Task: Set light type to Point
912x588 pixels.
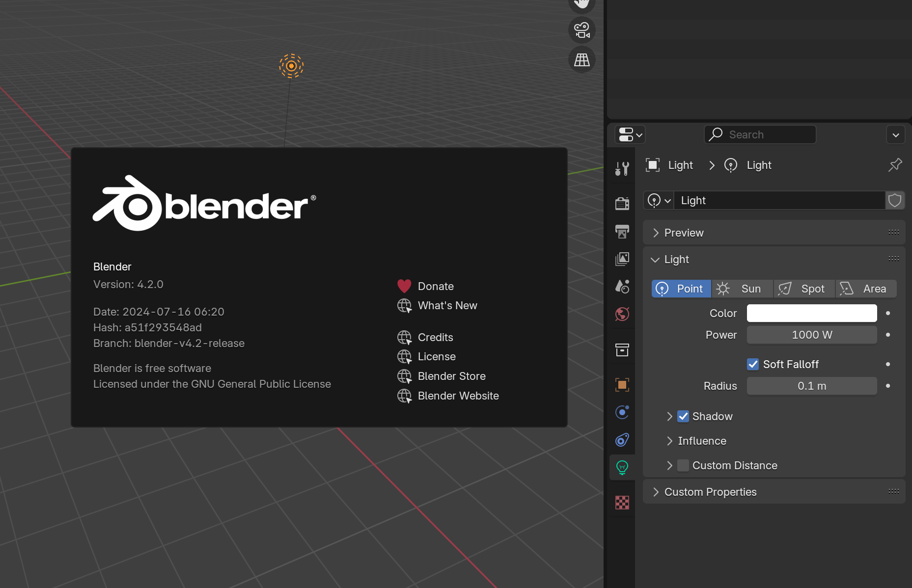Action: click(x=681, y=289)
